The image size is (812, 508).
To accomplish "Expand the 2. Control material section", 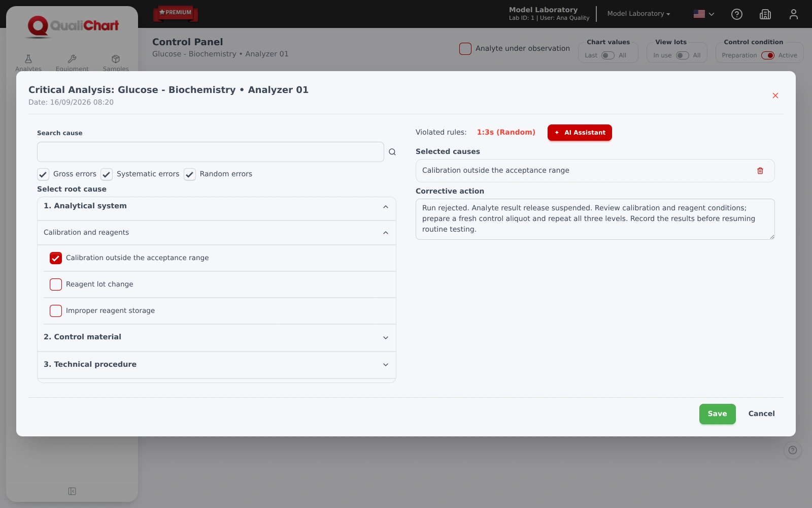I will pyautogui.click(x=217, y=337).
